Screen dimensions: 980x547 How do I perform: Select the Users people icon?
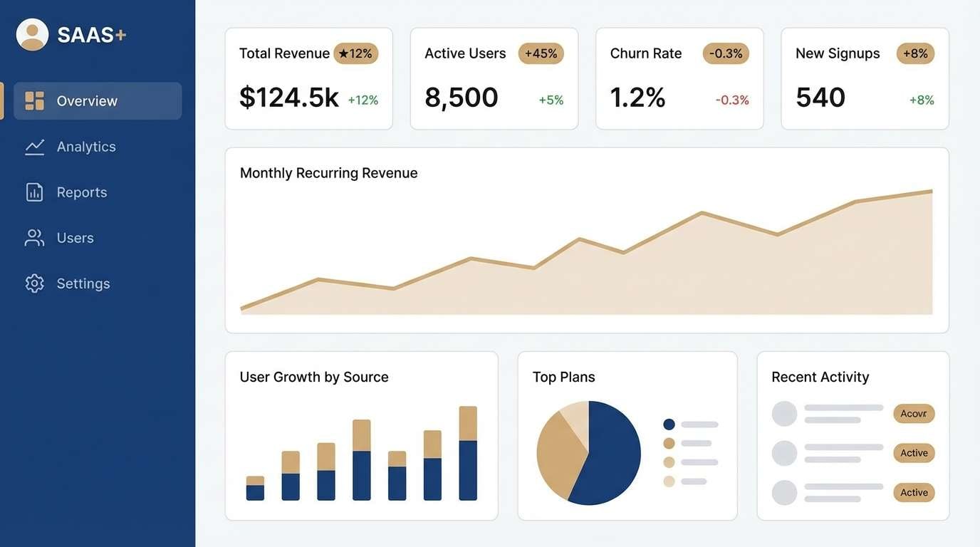[34, 237]
